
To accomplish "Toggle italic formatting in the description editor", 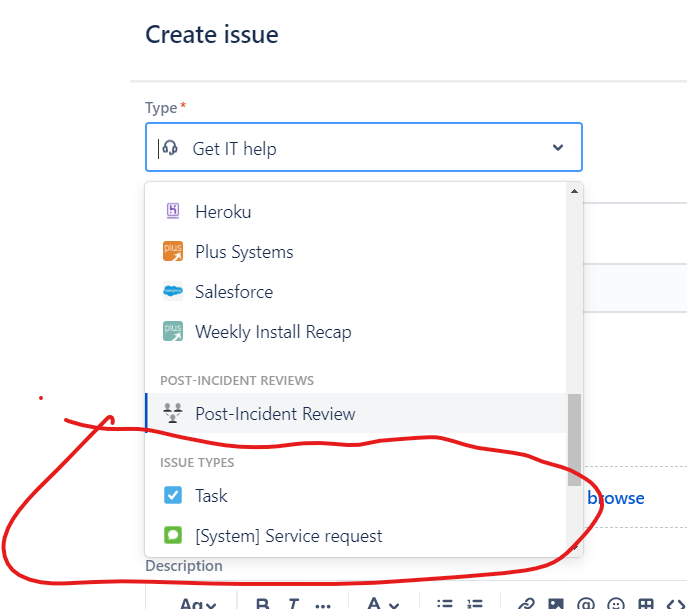I will [x=293, y=604].
